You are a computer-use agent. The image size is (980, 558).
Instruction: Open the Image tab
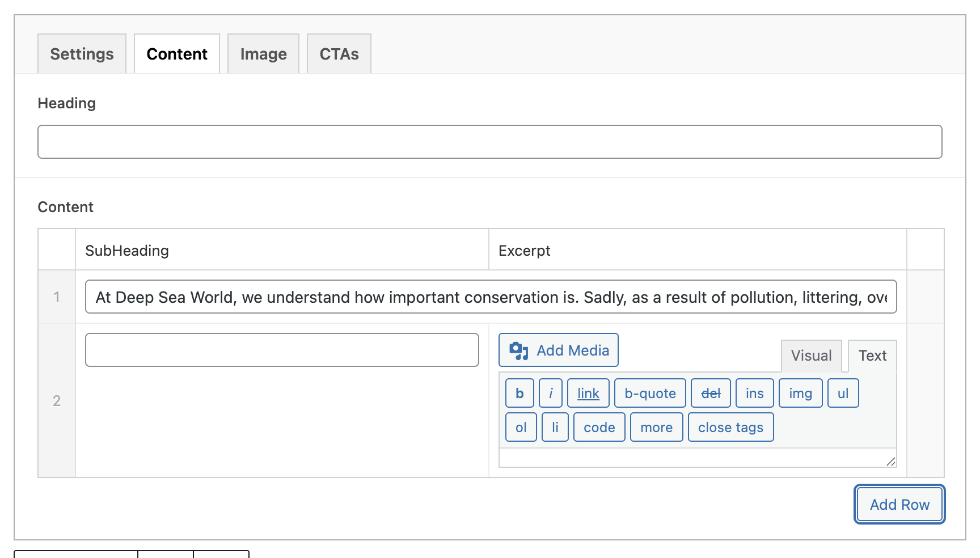point(263,54)
